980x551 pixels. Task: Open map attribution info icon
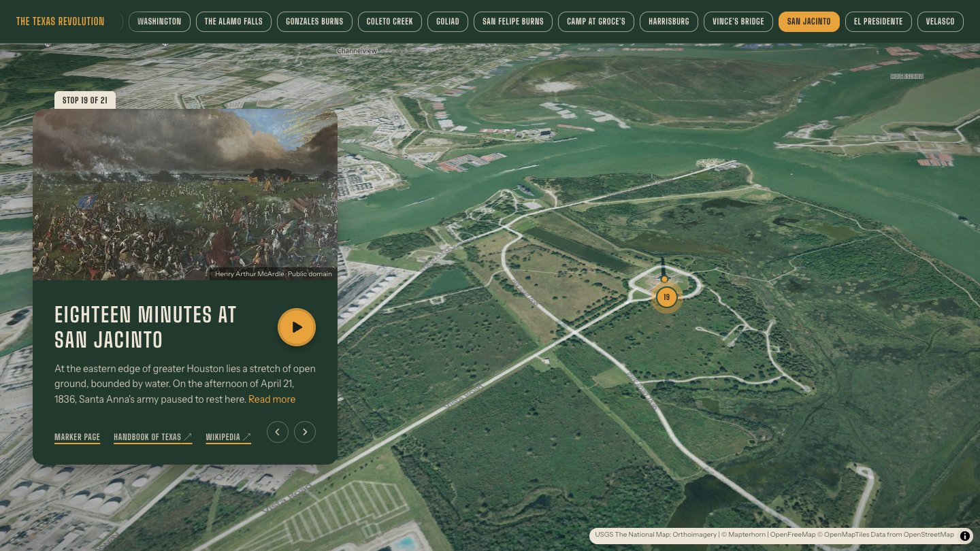pos(965,536)
